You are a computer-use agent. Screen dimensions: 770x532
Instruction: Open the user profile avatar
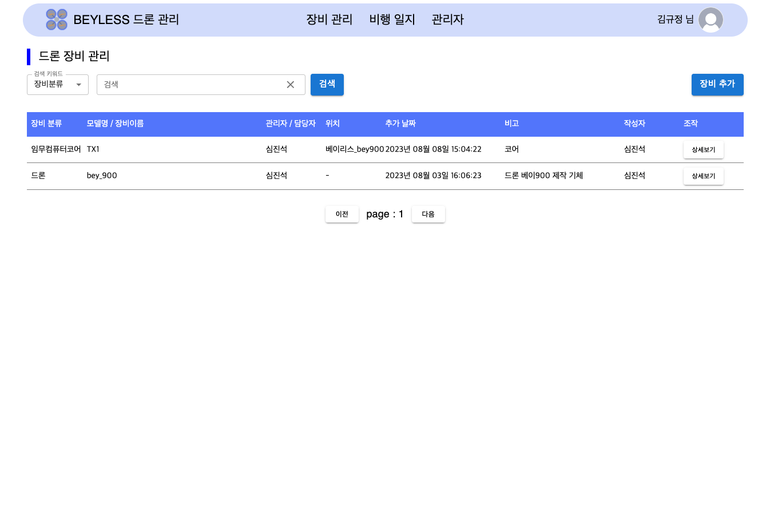pyautogui.click(x=711, y=20)
